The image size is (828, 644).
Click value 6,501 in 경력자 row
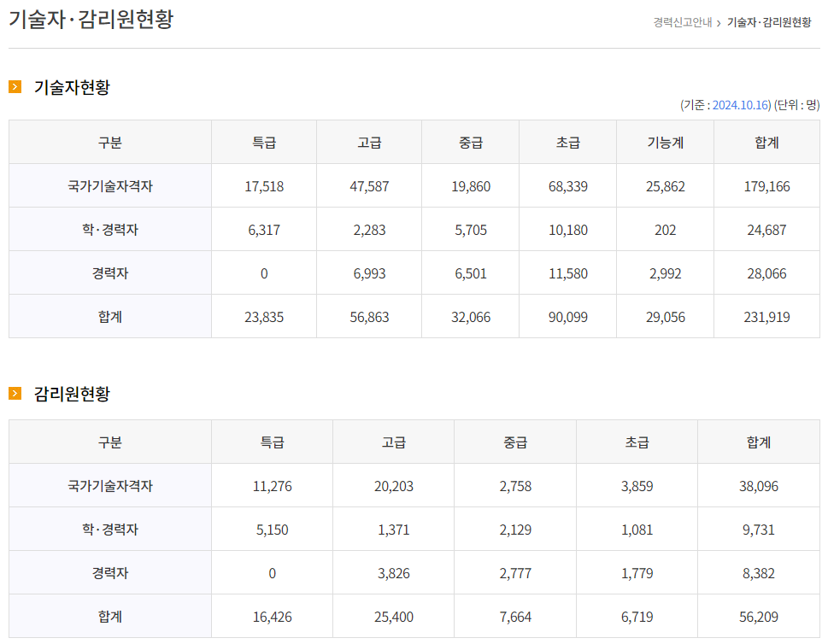tap(471, 273)
